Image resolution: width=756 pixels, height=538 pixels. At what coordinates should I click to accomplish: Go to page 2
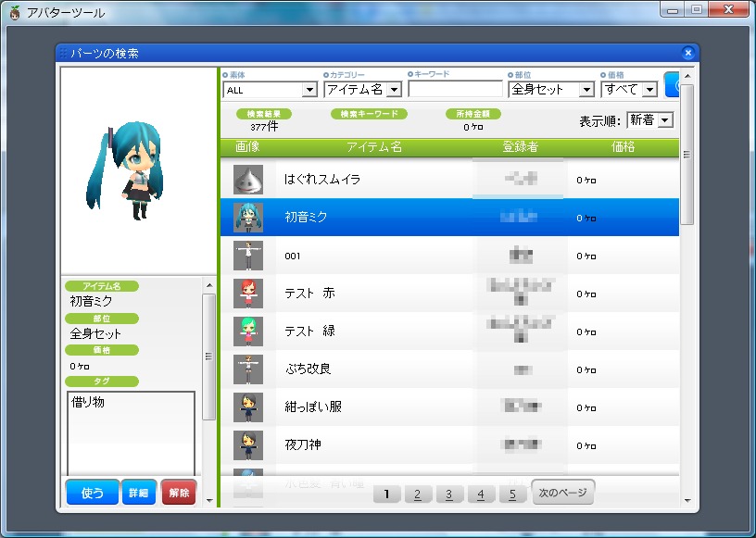click(x=418, y=494)
